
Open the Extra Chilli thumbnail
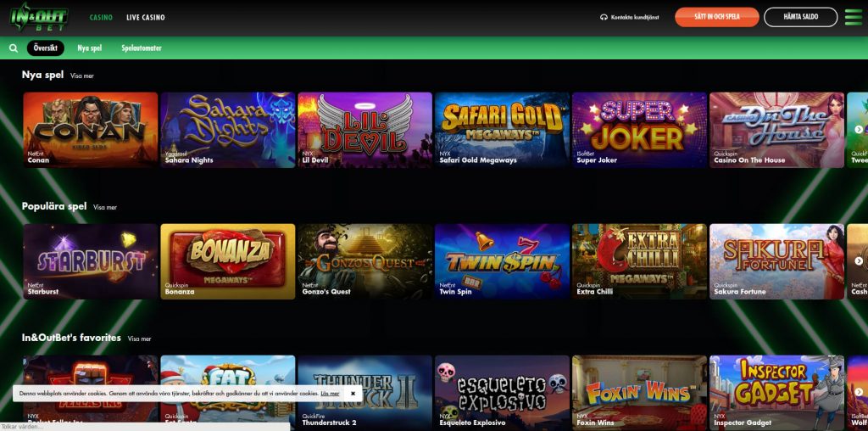[x=640, y=261]
